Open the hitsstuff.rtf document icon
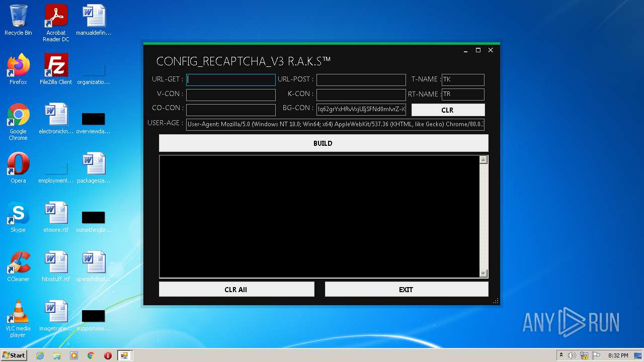Image resolution: width=644 pixels, height=362 pixels. [x=56, y=266]
